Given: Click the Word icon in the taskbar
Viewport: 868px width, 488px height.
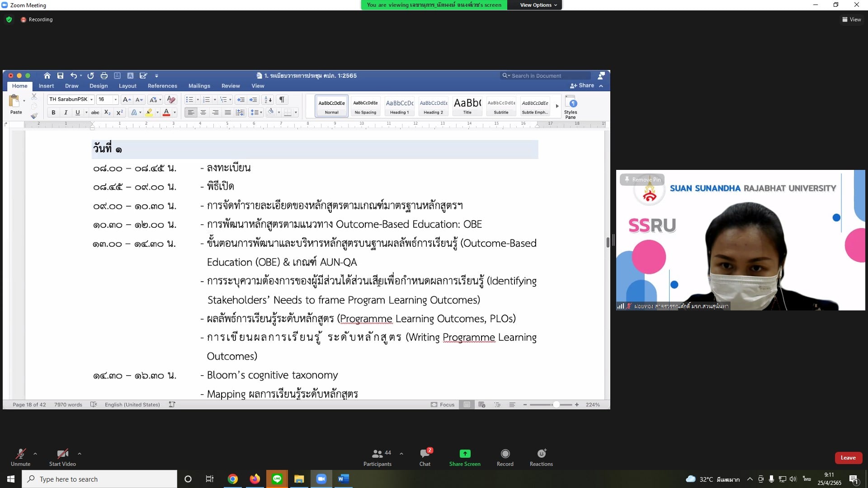Looking at the screenshot, I should (344, 479).
